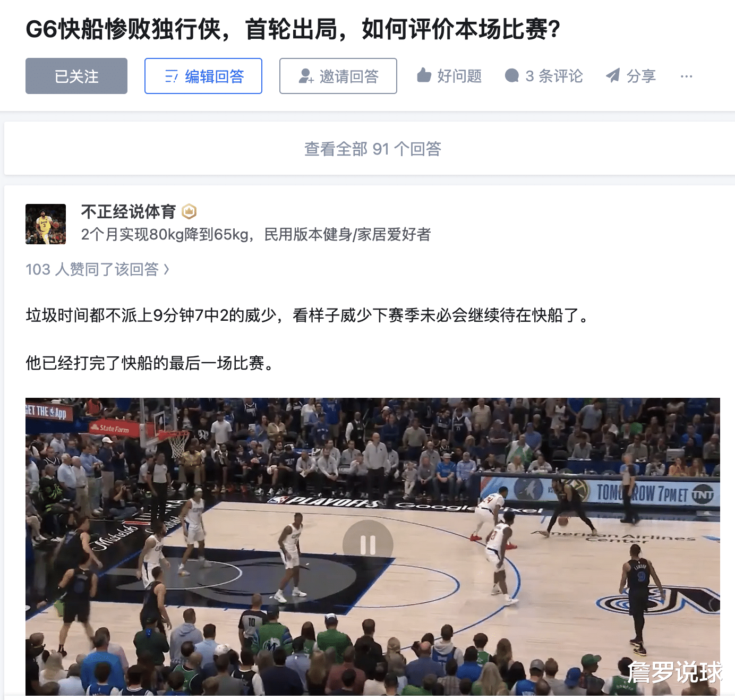Screen dimensions: 735x700
Task: Click the question title G6快船惨败独行侠
Action: click(x=293, y=29)
